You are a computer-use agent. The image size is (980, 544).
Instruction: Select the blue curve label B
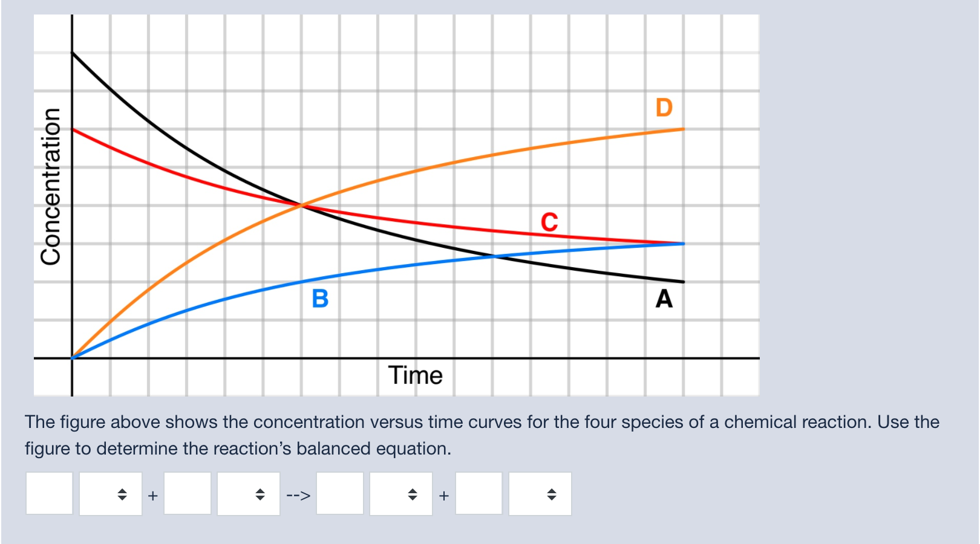pos(322,299)
